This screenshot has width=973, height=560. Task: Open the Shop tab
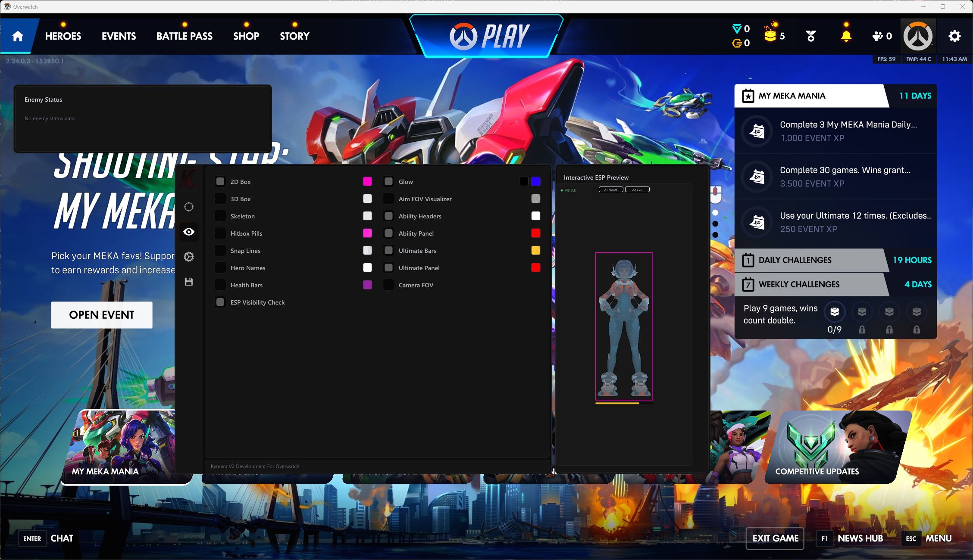pos(246,36)
